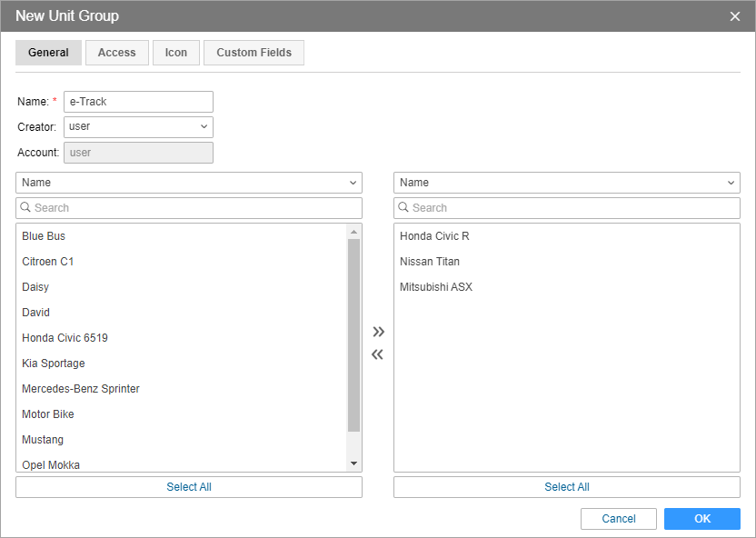Go to the Custom Fields tab
The width and height of the screenshot is (756, 538).
[x=254, y=53]
